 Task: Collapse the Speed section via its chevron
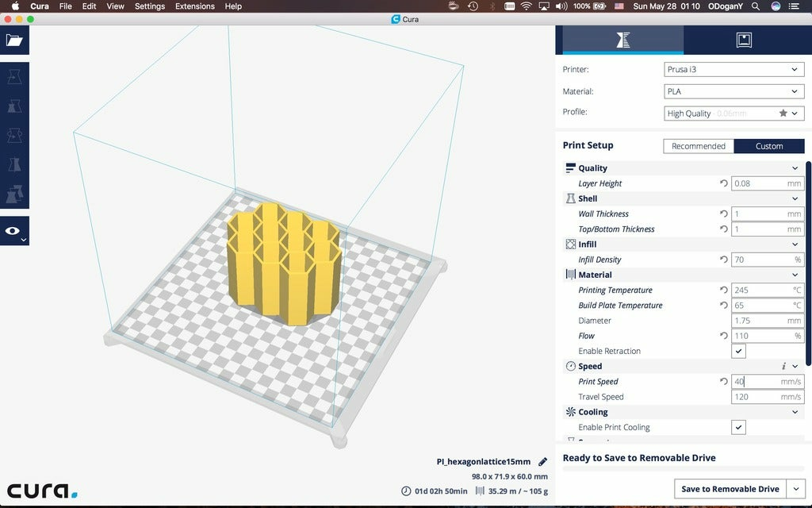click(795, 366)
